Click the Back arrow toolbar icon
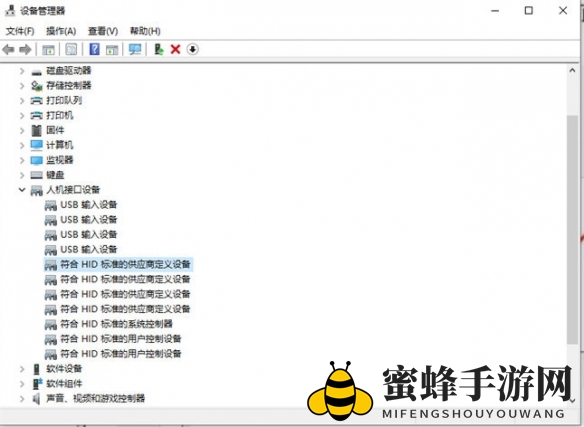This screenshot has height=427, width=584. click(x=8, y=49)
